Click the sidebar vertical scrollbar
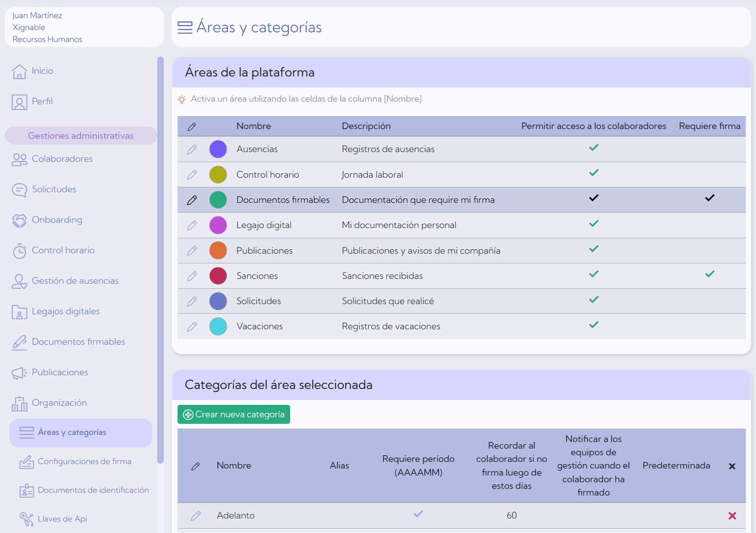Viewport: 756px width, 533px height. pyautogui.click(x=161, y=260)
